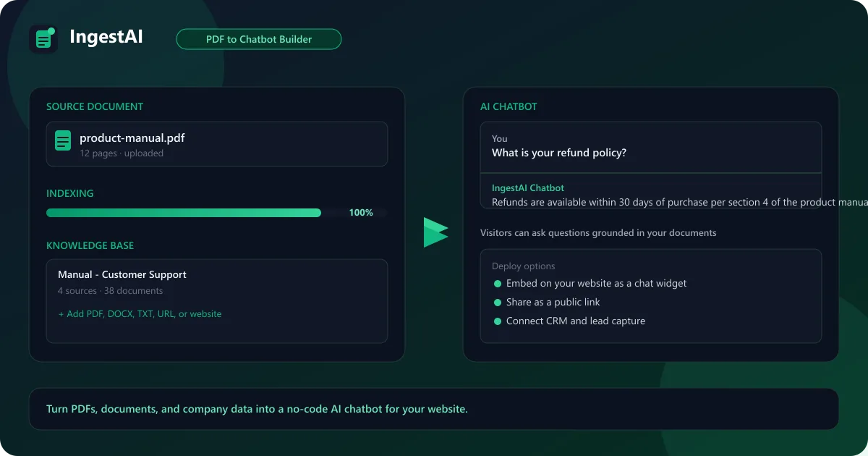Image resolution: width=868 pixels, height=456 pixels.
Task: Click the 'What is your refund policy?' message
Action: (x=559, y=153)
